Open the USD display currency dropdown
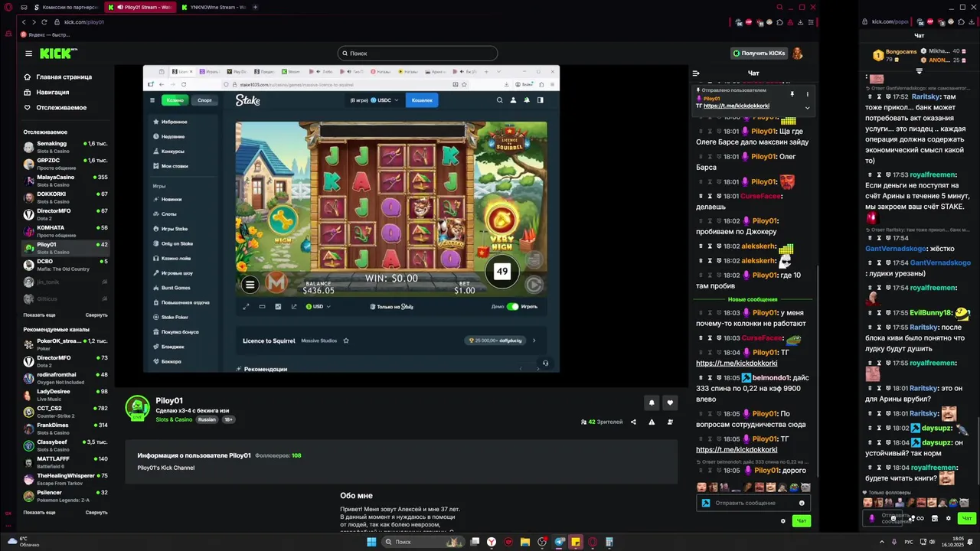Screen dimensions: 980x551 point(318,306)
